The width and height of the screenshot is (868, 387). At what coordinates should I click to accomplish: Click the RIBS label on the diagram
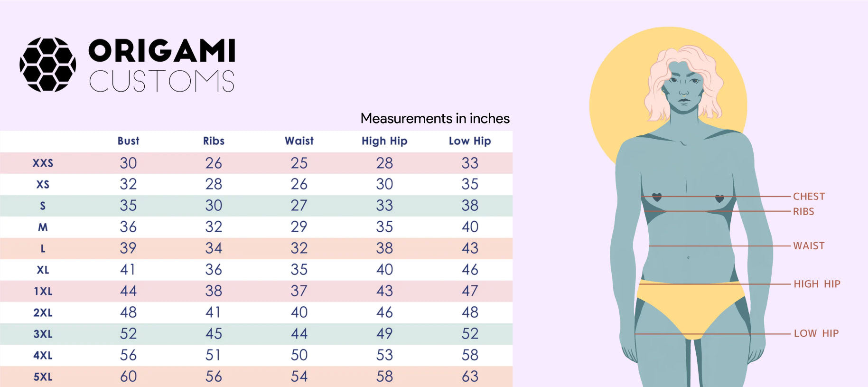pos(803,212)
